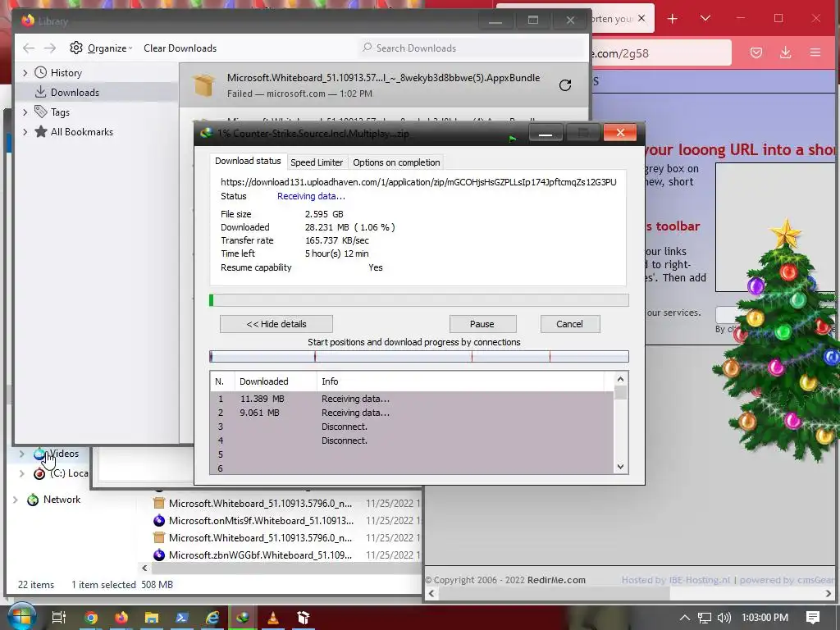Click the connections list scrollbar up arrow
Viewport: 840px width, 630px height.
[x=620, y=379]
